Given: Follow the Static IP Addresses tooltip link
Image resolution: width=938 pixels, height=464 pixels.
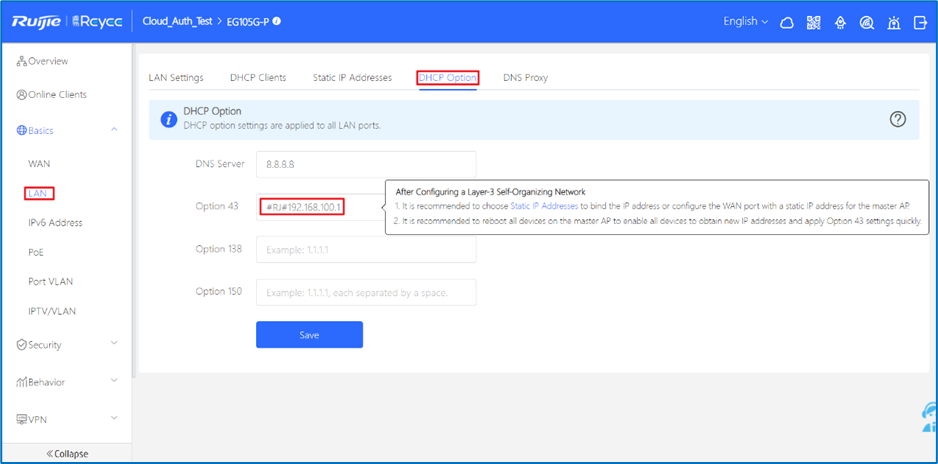Looking at the screenshot, I should pos(544,206).
